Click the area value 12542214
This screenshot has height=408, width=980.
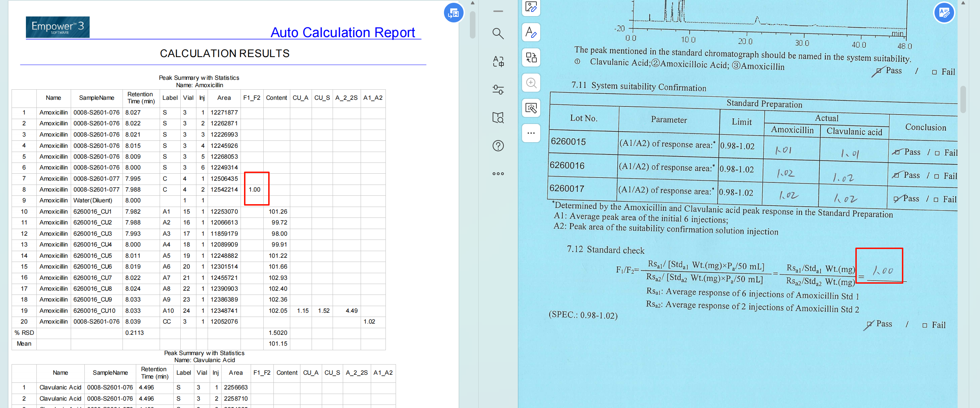[224, 189]
